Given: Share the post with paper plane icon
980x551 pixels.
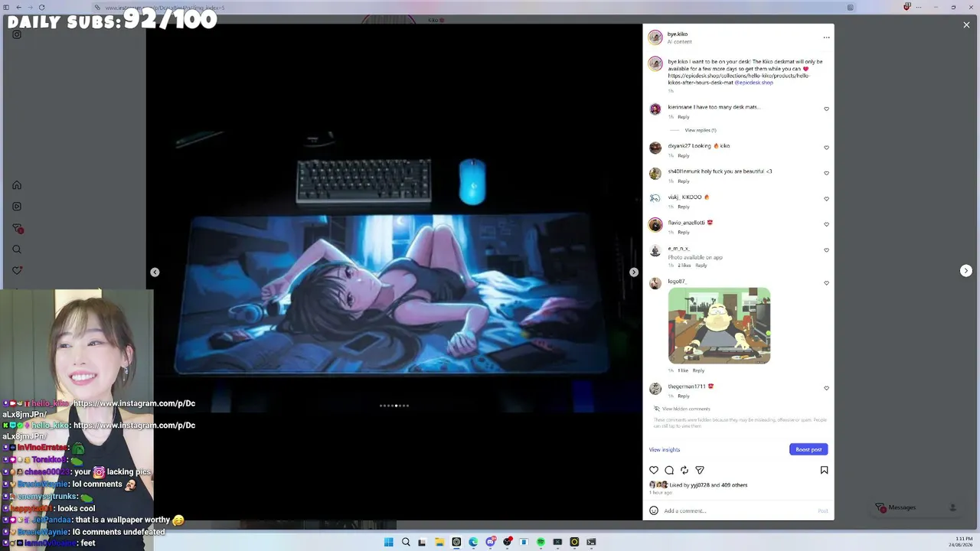Looking at the screenshot, I should 700,470.
